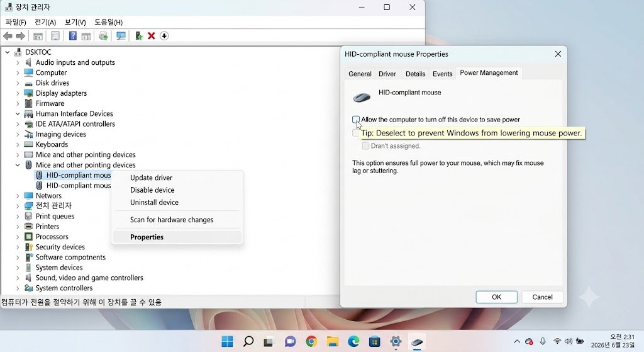Cancel the mouse Properties dialog
This screenshot has width=644, height=352.
click(x=542, y=297)
